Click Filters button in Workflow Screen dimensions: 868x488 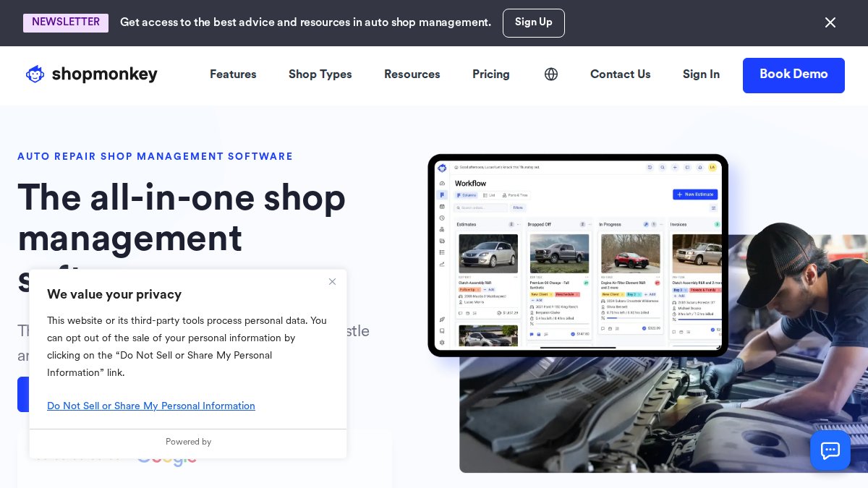[x=518, y=207]
